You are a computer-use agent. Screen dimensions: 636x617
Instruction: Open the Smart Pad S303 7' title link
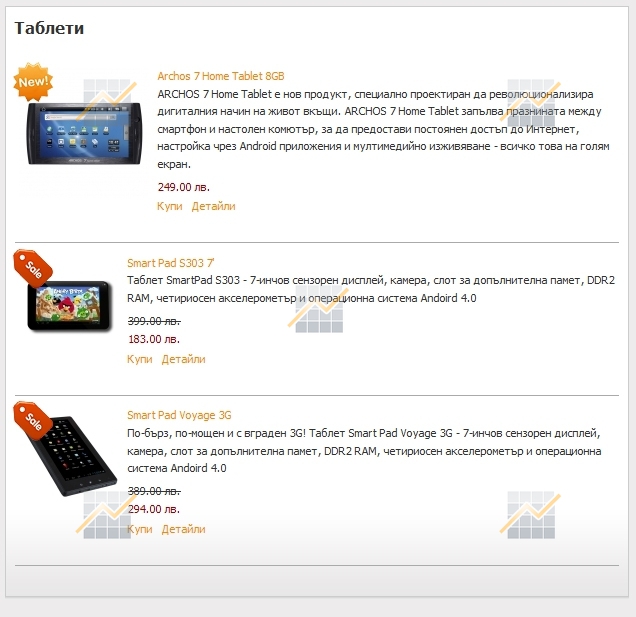pos(170,263)
